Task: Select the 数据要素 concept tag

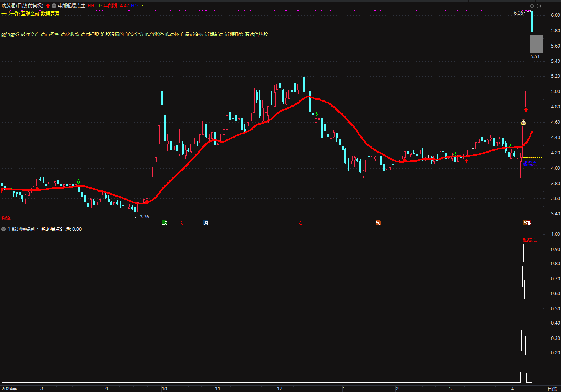Action: (50, 14)
